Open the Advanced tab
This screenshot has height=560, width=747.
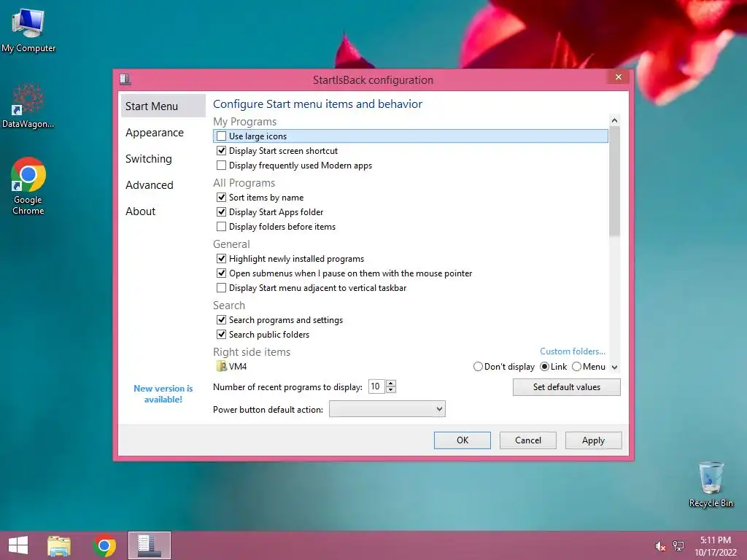pyautogui.click(x=163, y=184)
